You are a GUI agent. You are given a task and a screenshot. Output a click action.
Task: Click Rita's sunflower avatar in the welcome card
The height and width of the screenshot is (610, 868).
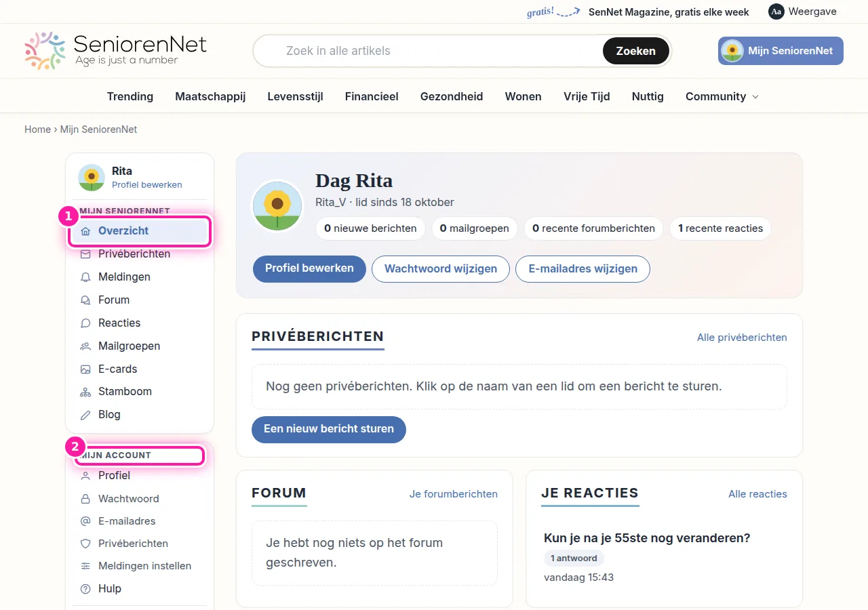coord(277,206)
